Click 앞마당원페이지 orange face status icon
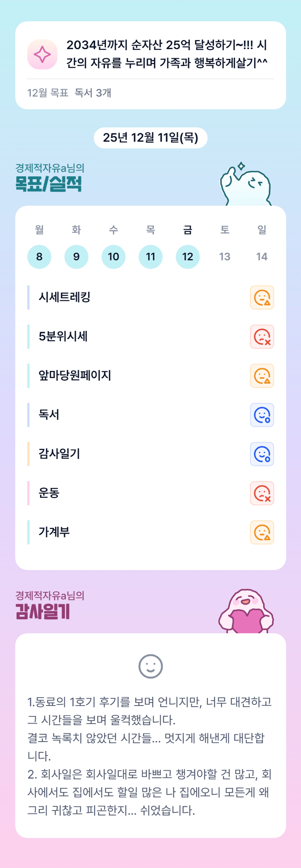Viewport: 301px width, 868px height. (262, 376)
